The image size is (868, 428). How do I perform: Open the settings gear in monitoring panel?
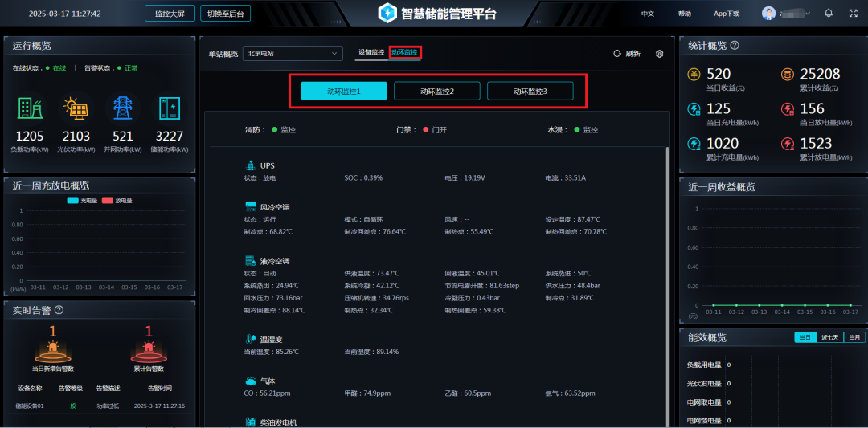(660, 54)
